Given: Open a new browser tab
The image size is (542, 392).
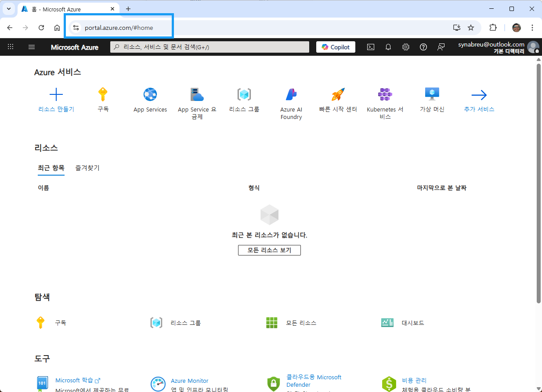Looking at the screenshot, I should (x=128, y=9).
